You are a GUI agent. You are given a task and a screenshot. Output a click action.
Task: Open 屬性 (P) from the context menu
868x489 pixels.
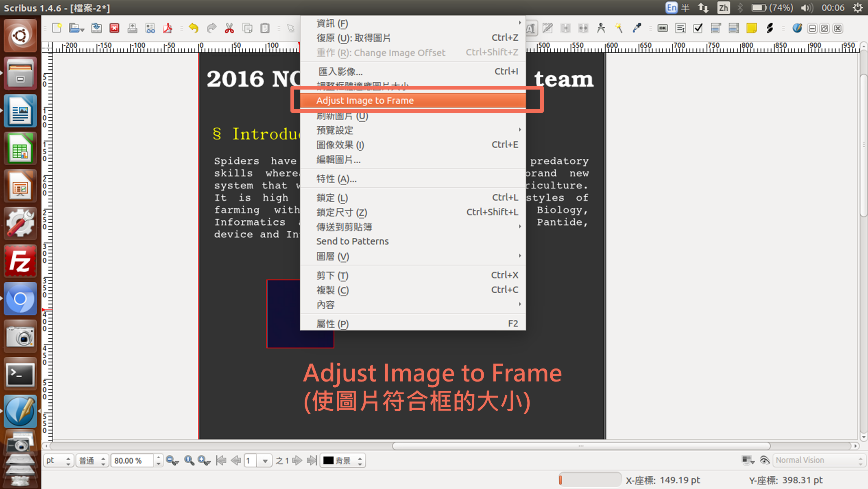tap(413, 324)
